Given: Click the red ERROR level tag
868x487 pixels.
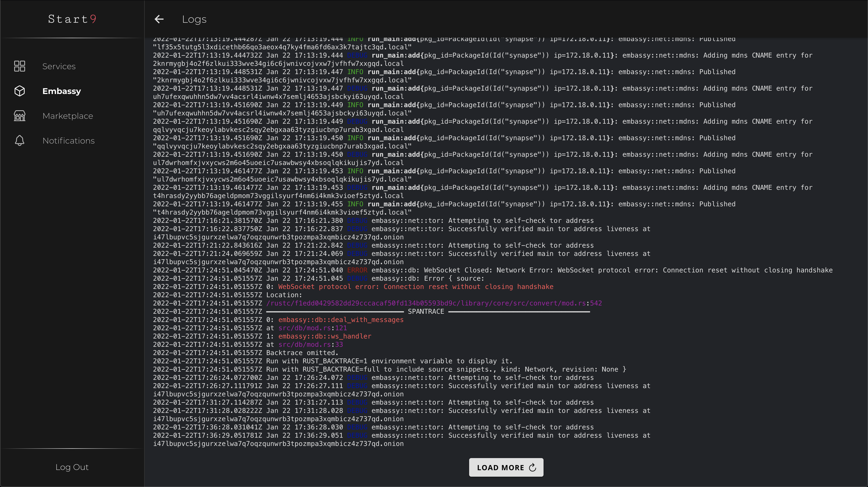Looking at the screenshot, I should click(357, 270).
